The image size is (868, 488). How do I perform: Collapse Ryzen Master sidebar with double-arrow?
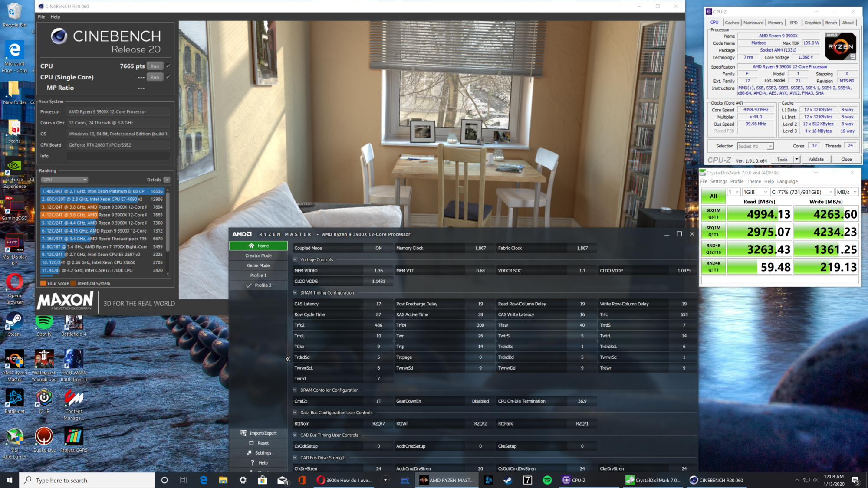[x=287, y=359]
